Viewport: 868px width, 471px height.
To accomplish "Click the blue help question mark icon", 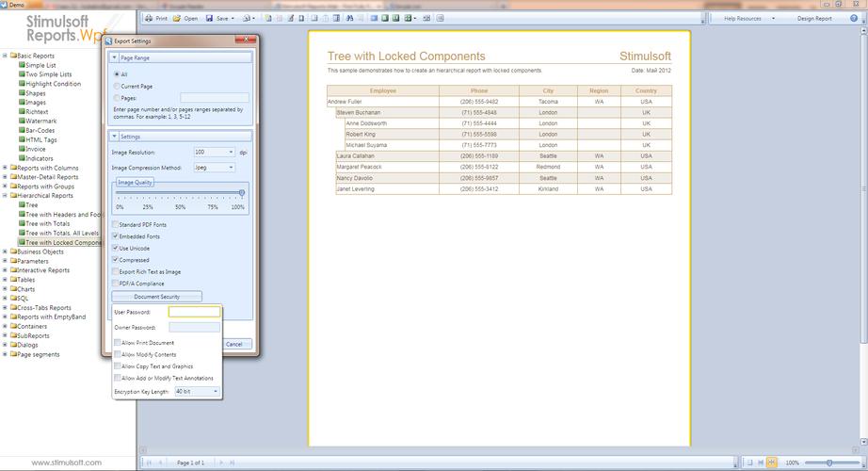I will pyautogui.click(x=854, y=18).
